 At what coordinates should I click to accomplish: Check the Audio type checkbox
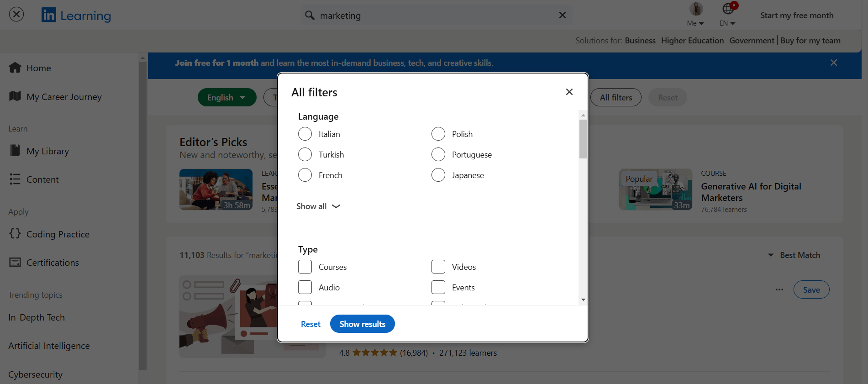(x=305, y=287)
